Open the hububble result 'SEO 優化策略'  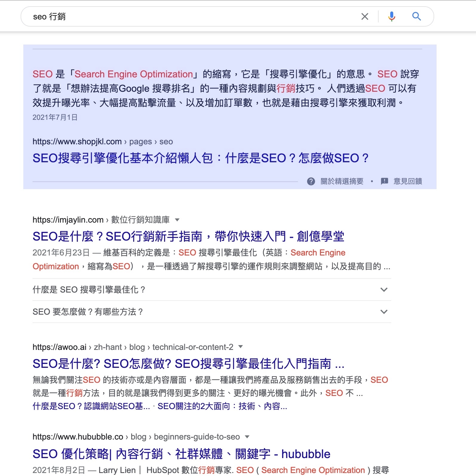point(181,454)
